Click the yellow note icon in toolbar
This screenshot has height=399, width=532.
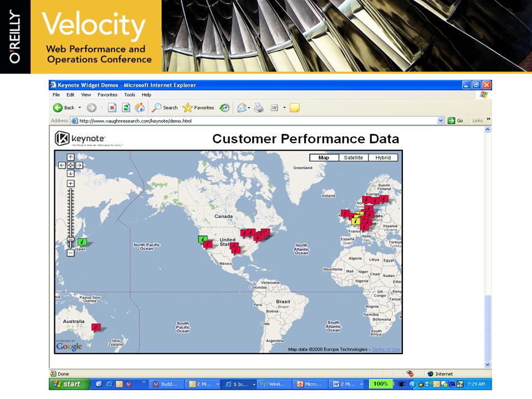294,108
